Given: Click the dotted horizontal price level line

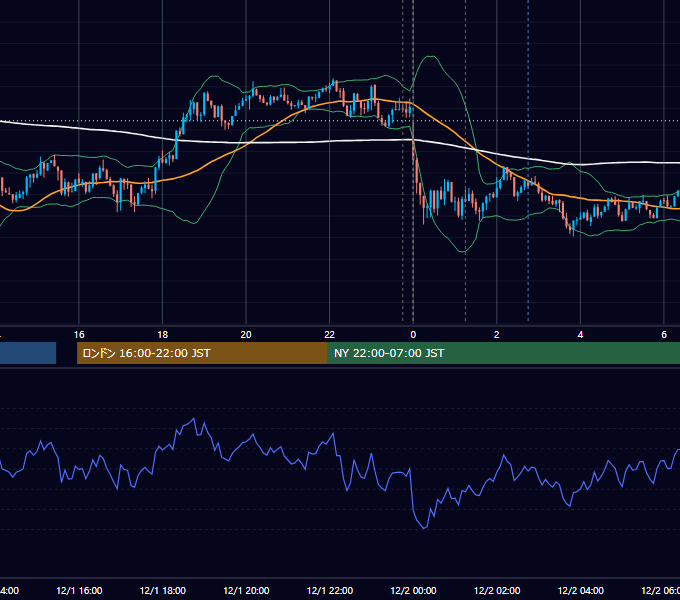Looking at the screenshot, I should click(340, 121).
